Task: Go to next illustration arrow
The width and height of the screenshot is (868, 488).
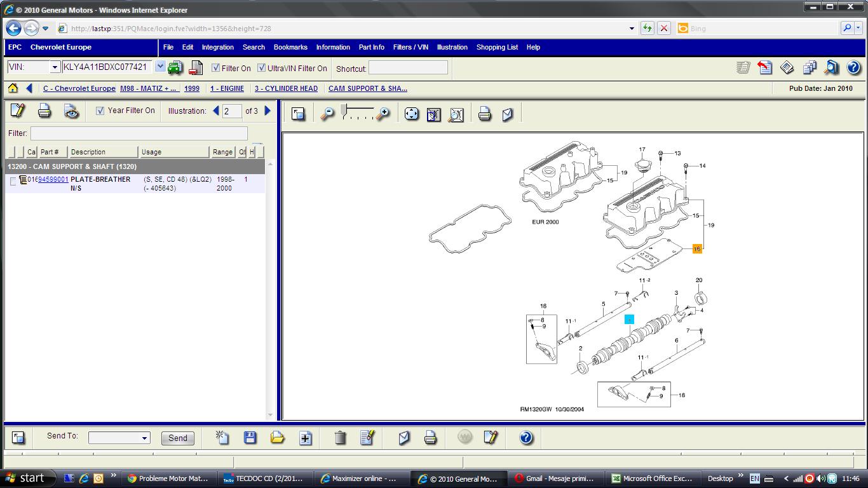Action: click(x=268, y=111)
